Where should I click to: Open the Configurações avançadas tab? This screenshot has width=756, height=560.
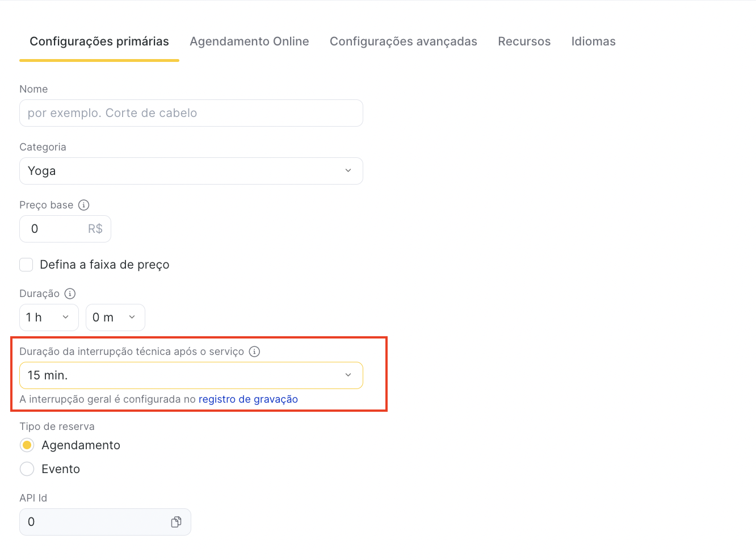click(x=403, y=41)
